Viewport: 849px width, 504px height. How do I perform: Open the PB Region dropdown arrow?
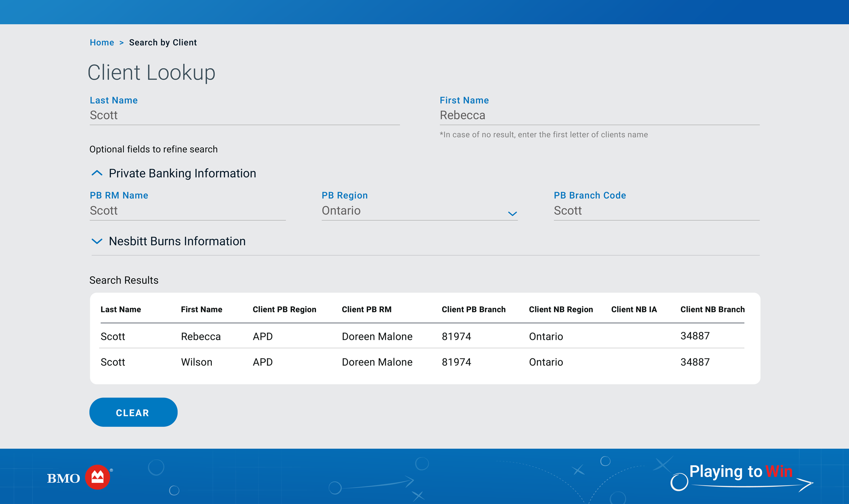pos(512,213)
